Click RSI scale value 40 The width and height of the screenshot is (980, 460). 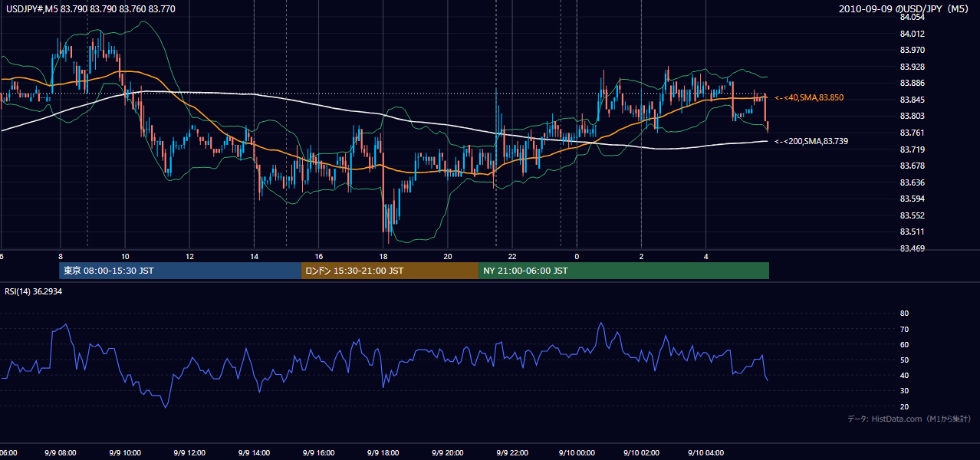point(904,375)
